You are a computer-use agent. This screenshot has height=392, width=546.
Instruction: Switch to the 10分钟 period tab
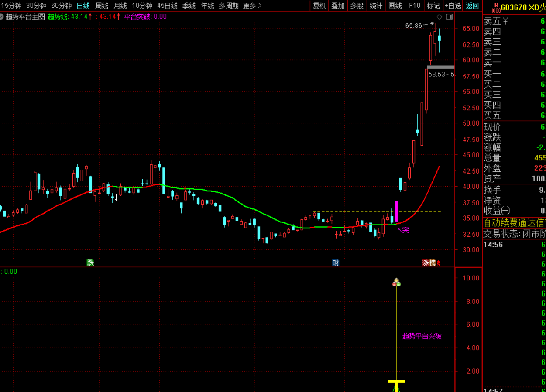142,6
